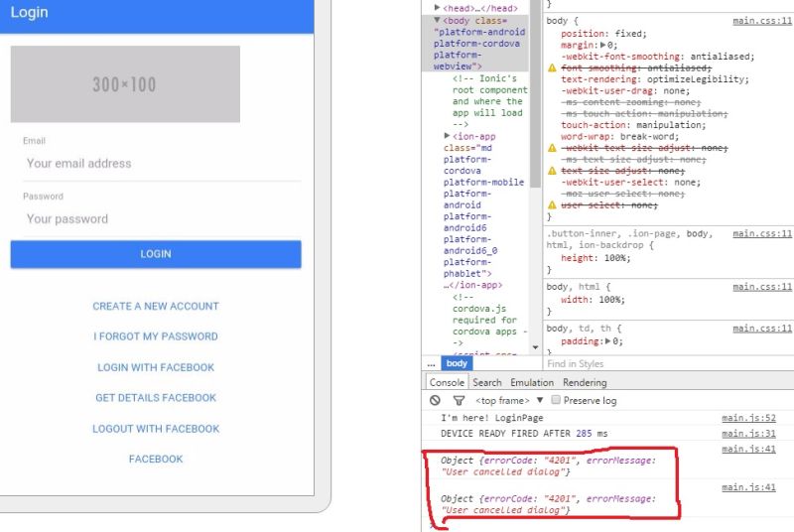Viewport: 794px width, 532px height.
Task: Enable the Preserve log checkbox
Action: 556,400
